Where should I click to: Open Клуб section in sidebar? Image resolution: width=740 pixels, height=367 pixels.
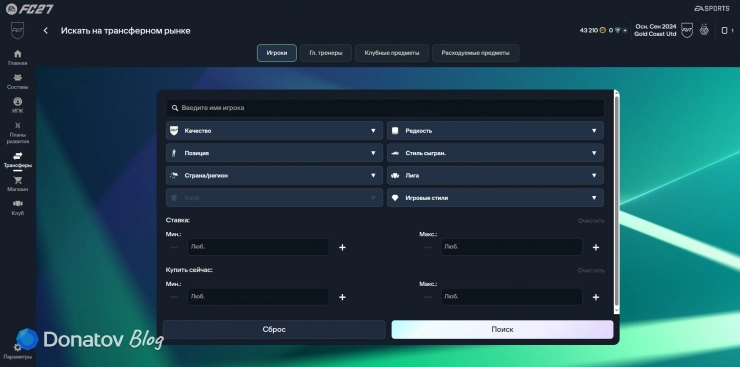point(17,208)
